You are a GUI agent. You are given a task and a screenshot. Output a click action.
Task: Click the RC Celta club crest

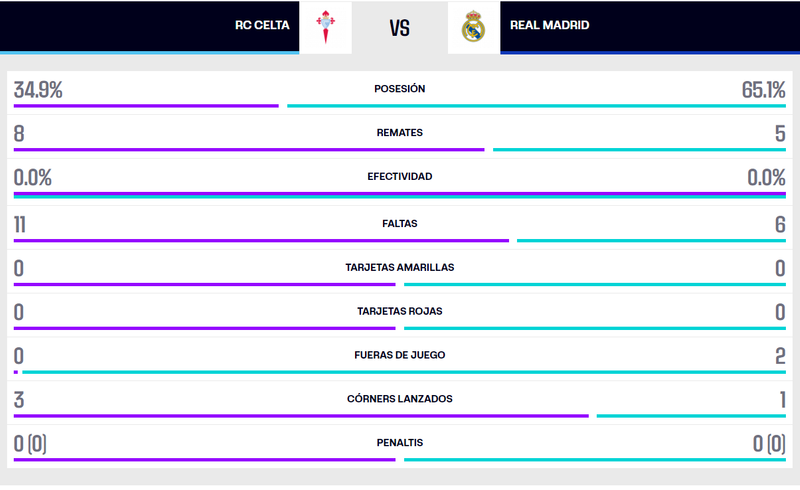pos(325,27)
